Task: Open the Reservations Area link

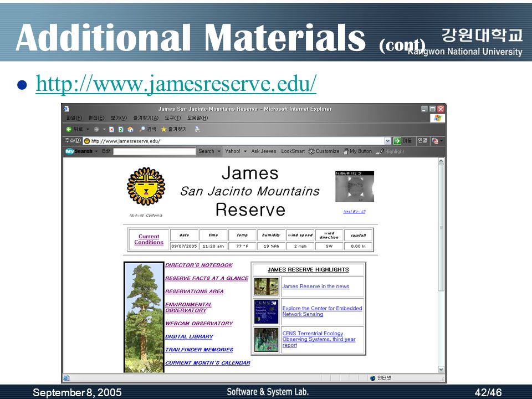Action: (x=195, y=291)
